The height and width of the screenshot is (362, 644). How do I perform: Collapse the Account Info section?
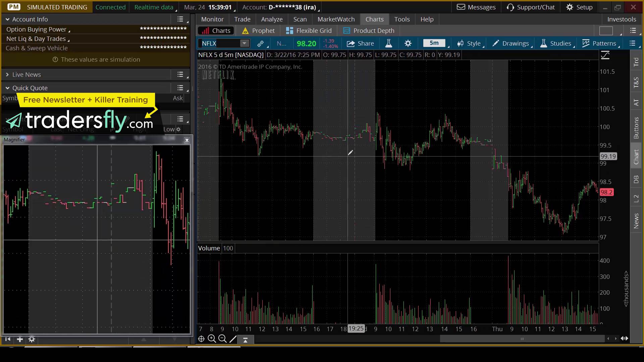(x=7, y=19)
